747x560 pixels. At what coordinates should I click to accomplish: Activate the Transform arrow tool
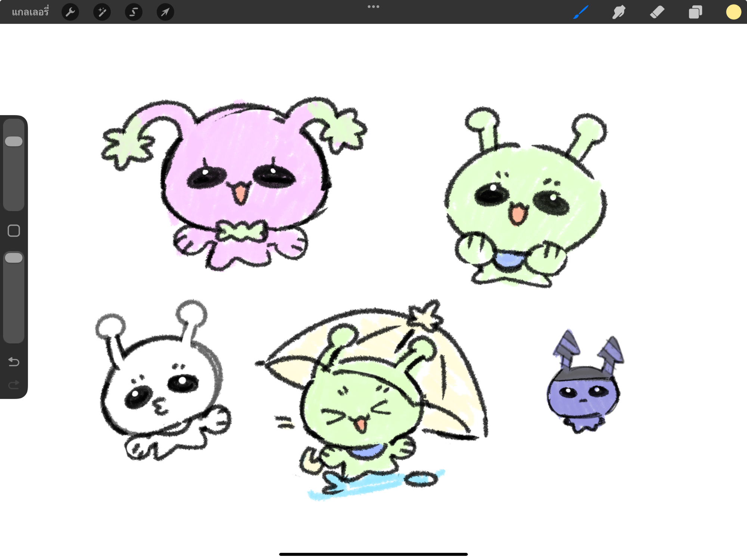pos(165,12)
